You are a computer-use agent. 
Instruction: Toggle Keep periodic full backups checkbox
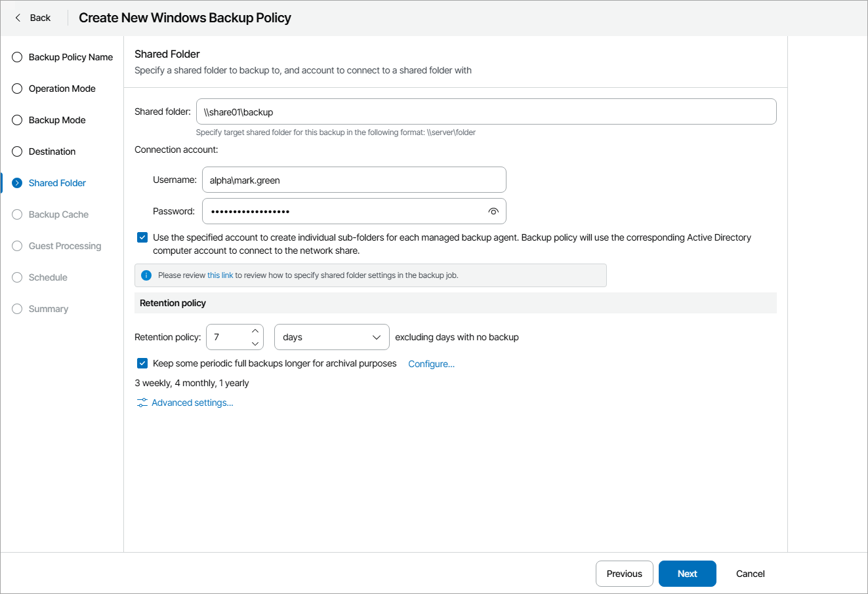(142, 363)
